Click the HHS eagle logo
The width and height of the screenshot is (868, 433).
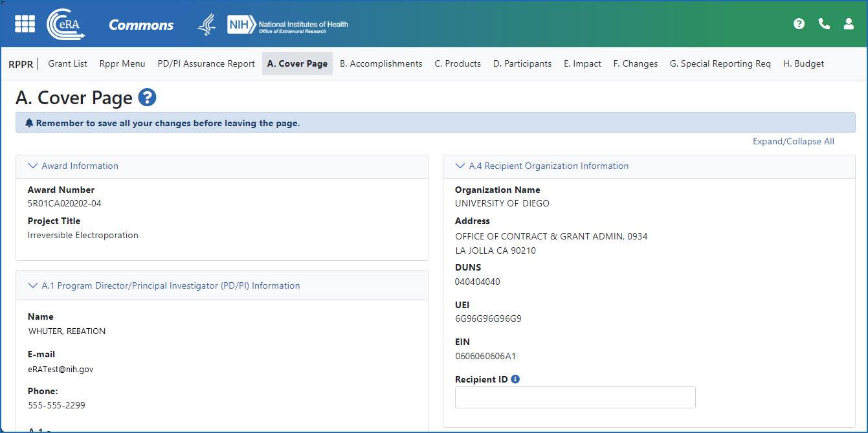(207, 25)
